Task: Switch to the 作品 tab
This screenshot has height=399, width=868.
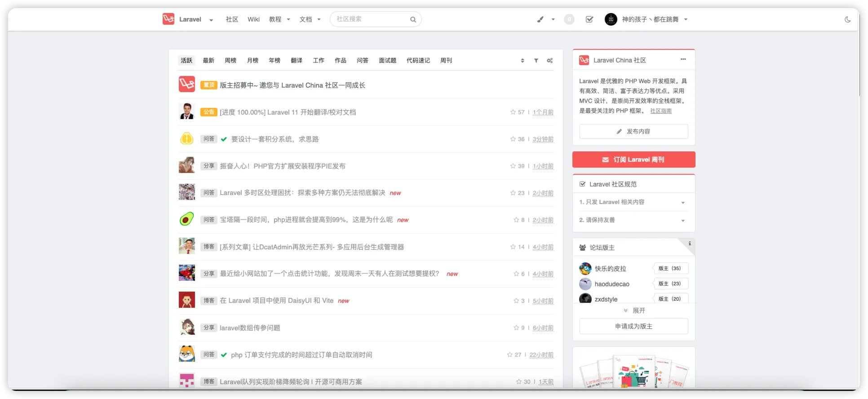Action: [341, 60]
